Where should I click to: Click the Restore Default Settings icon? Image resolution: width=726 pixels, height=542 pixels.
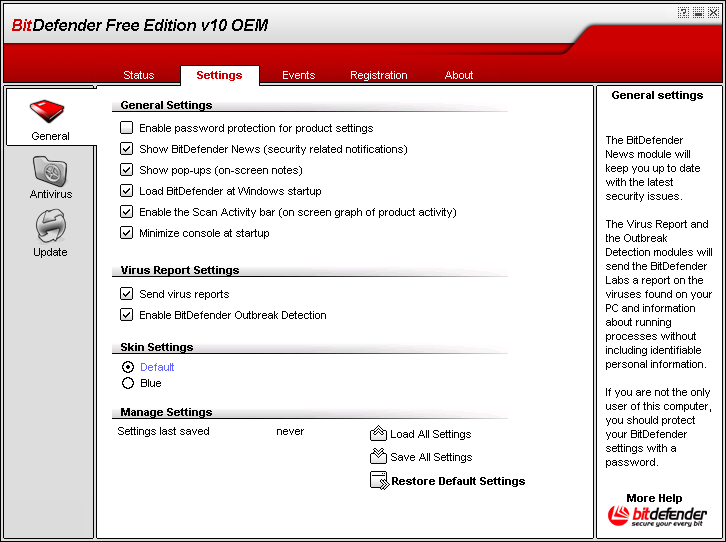point(379,480)
